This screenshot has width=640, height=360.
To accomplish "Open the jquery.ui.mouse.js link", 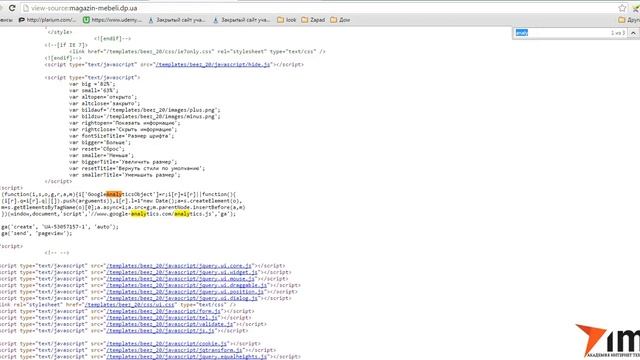I will pos(180,279).
